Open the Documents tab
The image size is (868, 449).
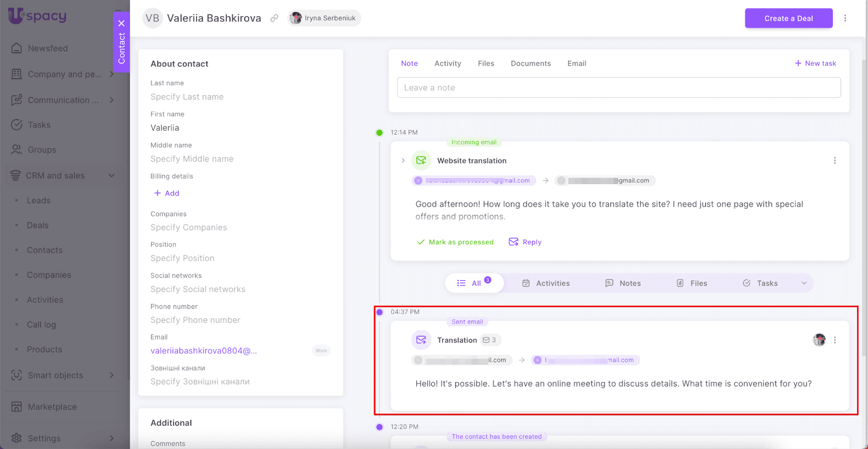(x=531, y=64)
